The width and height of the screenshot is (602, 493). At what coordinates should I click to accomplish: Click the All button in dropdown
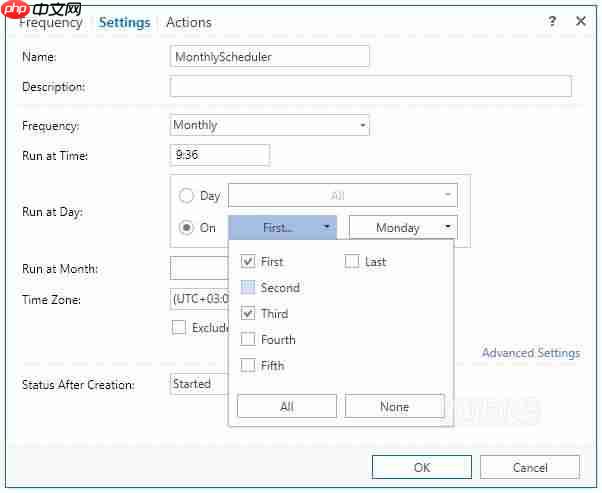(x=287, y=406)
